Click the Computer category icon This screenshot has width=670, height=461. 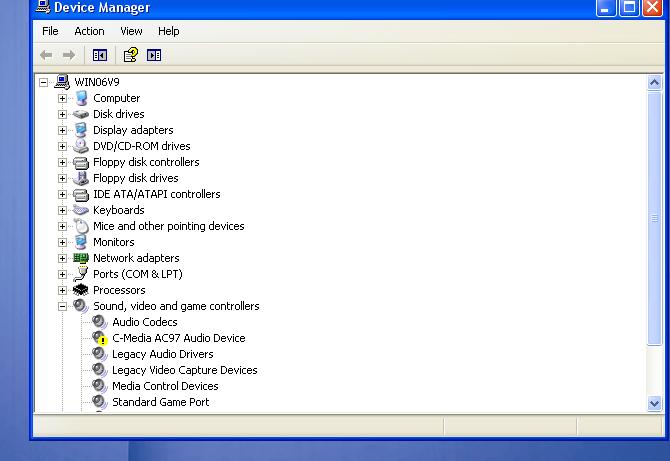tap(81, 98)
